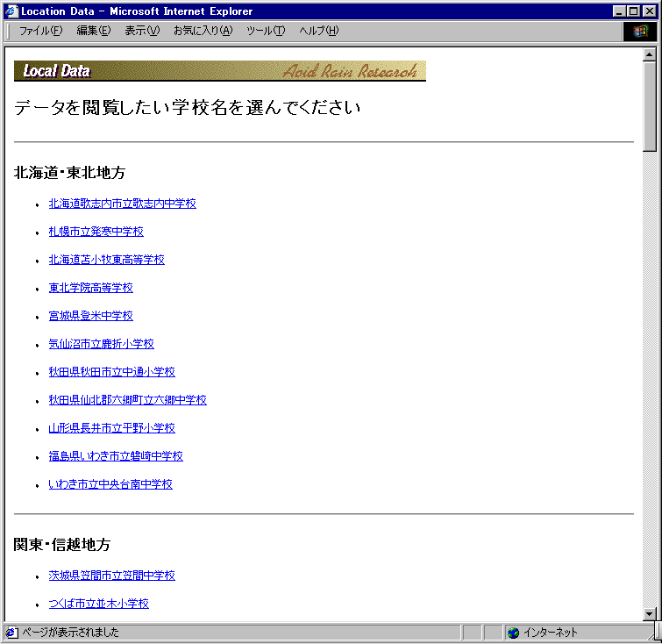Open link 北海道苫小牧東高等学校

[x=107, y=260]
